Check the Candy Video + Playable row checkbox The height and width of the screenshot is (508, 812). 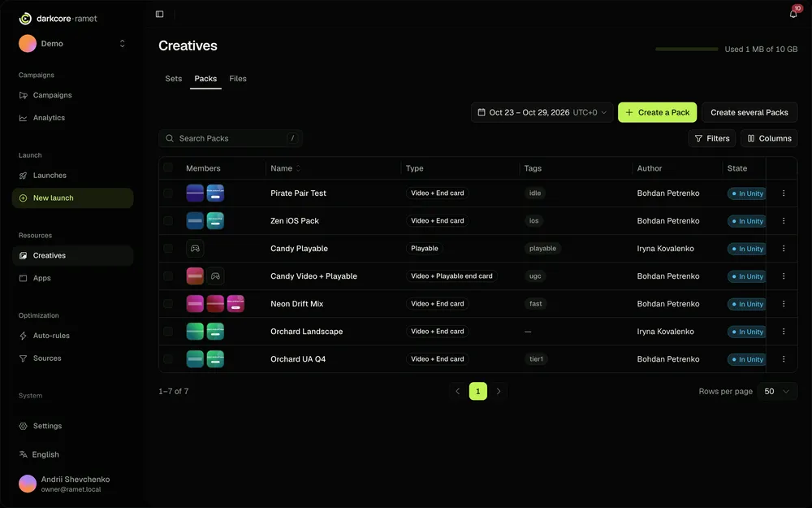point(168,276)
